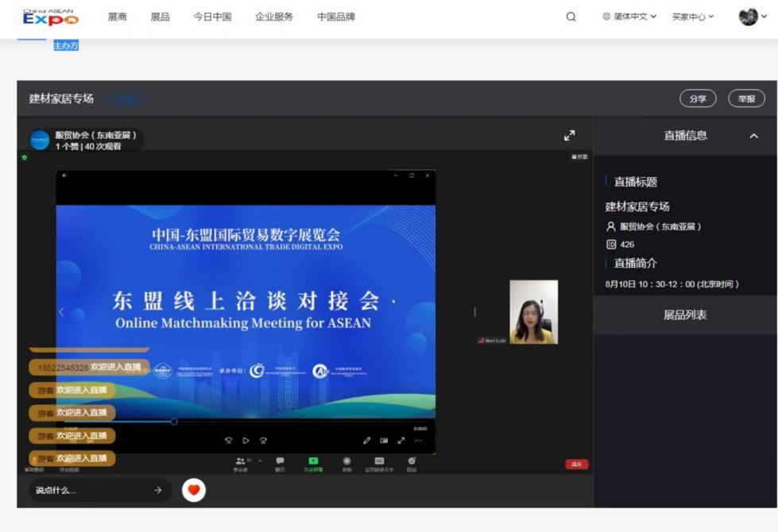Click the 分享 share button
Image resolution: width=778 pixels, height=532 pixels.
(x=698, y=98)
